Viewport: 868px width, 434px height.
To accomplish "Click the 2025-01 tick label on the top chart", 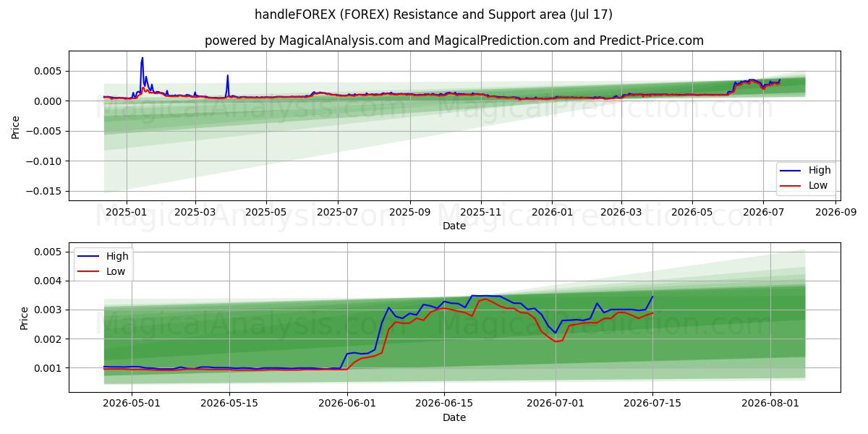I will (x=126, y=212).
